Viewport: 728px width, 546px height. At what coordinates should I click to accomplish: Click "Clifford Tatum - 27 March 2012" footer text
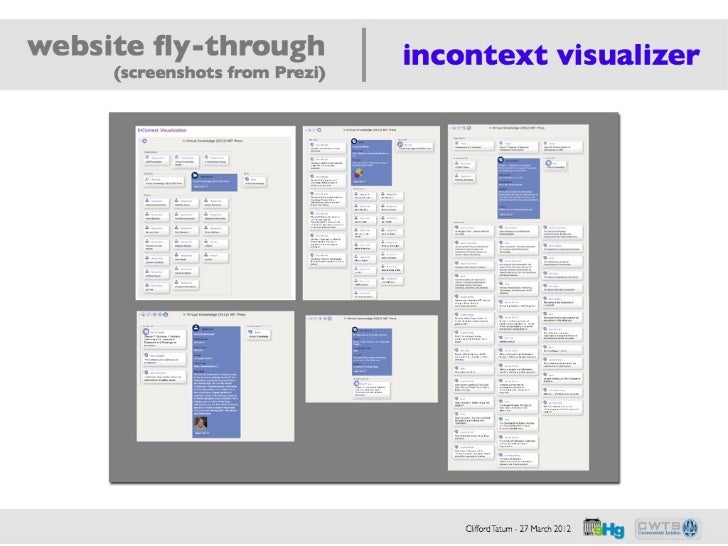tap(518, 529)
